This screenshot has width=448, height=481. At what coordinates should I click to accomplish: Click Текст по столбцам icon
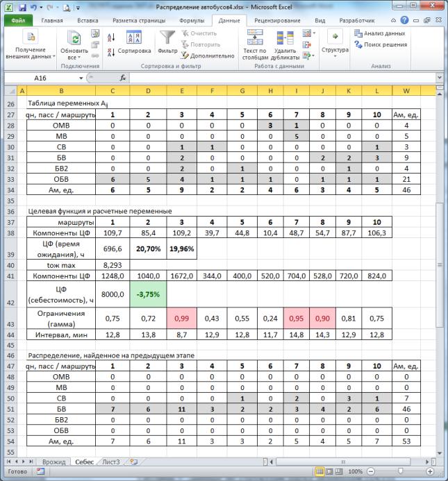pos(255,37)
